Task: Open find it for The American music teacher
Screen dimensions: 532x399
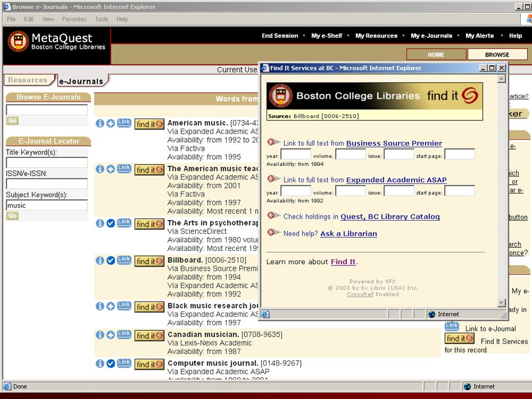Action: tap(150, 170)
